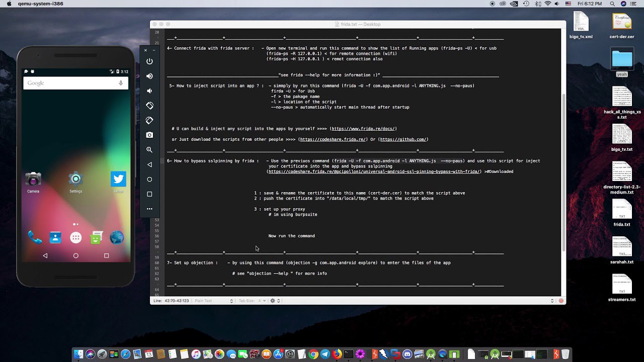This screenshot has height=362, width=644.
Task: Open the Plain Text language dropdown
Action: (x=214, y=301)
